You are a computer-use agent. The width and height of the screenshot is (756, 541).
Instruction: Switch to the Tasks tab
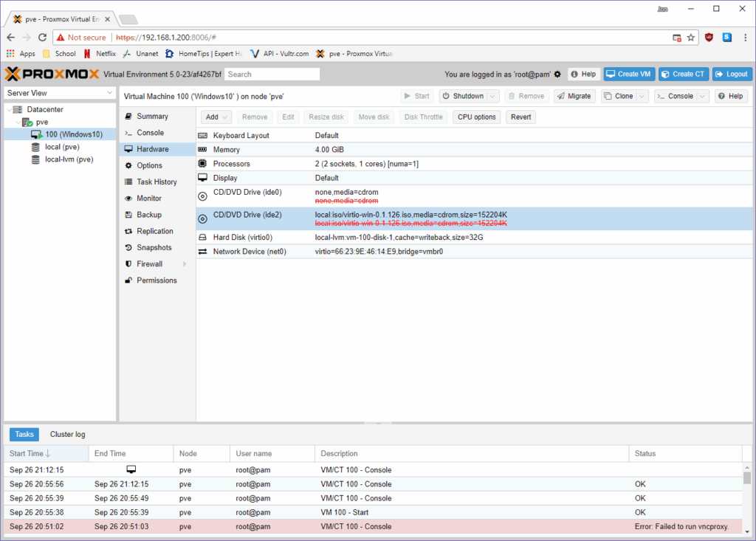(x=24, y=434)
